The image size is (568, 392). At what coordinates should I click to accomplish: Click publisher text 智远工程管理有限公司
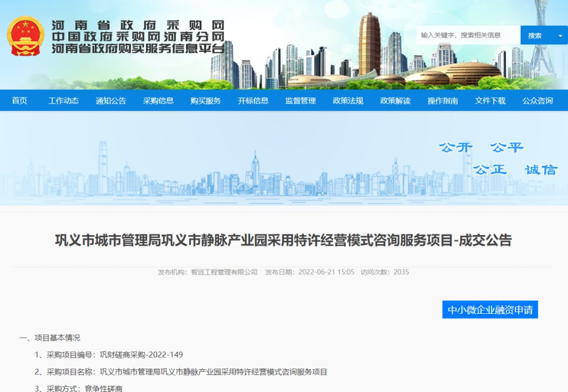(224, 272)
